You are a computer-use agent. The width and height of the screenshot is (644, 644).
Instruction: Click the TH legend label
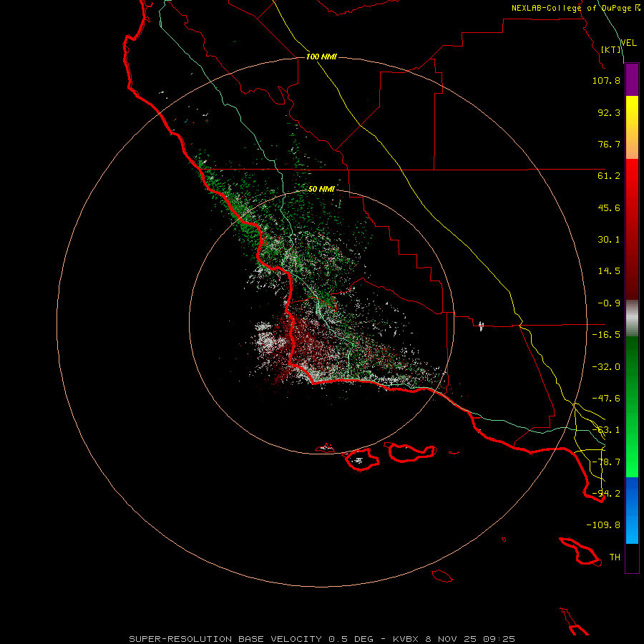[615, 557]
